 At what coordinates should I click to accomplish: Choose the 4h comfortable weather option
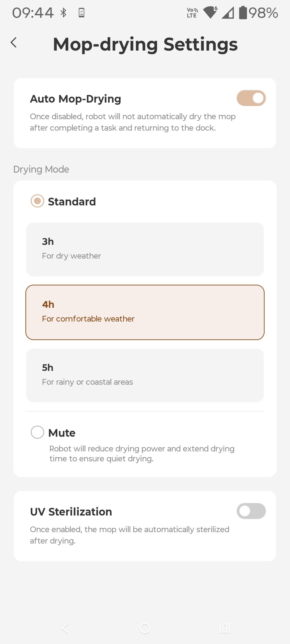(x=145, y=312)
